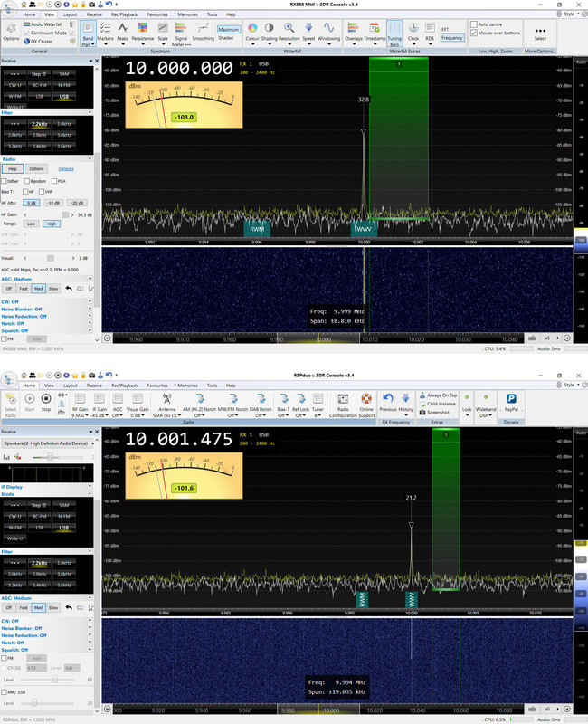This screenshot has height=724, width=588.
Task: Click 10.000.000 frequency display in RX888 window
Action: [x=179, y=69]
